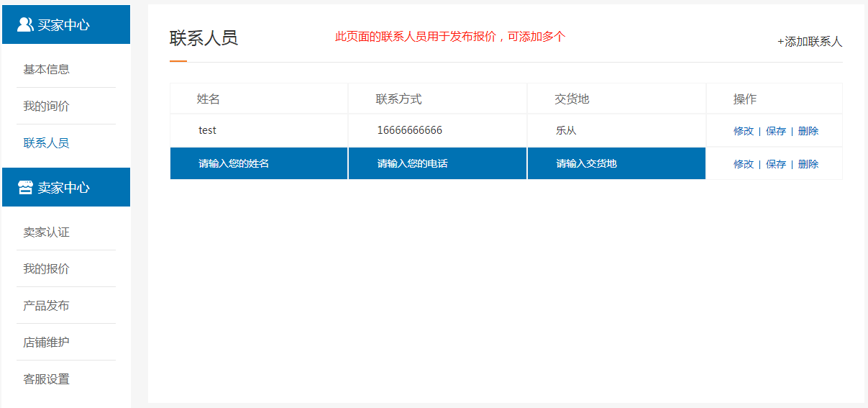Click the buyer center person icon
Screen dimensions: 868x408
tap(25, 24)
